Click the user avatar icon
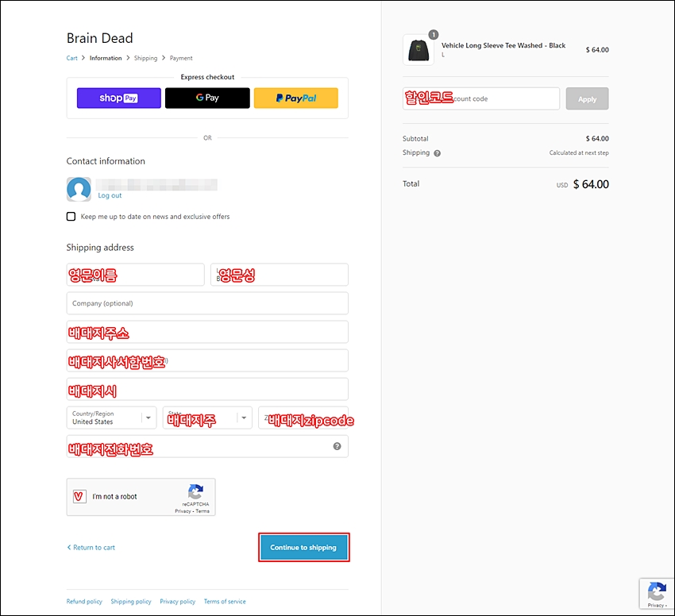Image resolution: width=675 pixels, height=616 pixels. (x=79, y=189)
